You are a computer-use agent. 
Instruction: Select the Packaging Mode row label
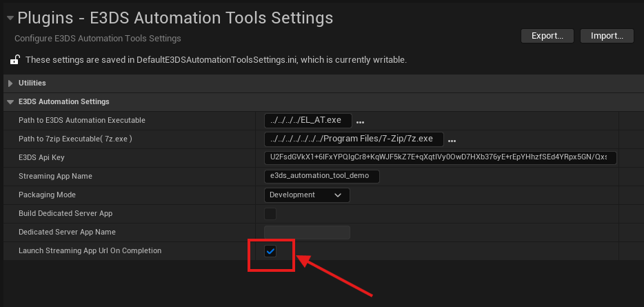pos(47,195)
